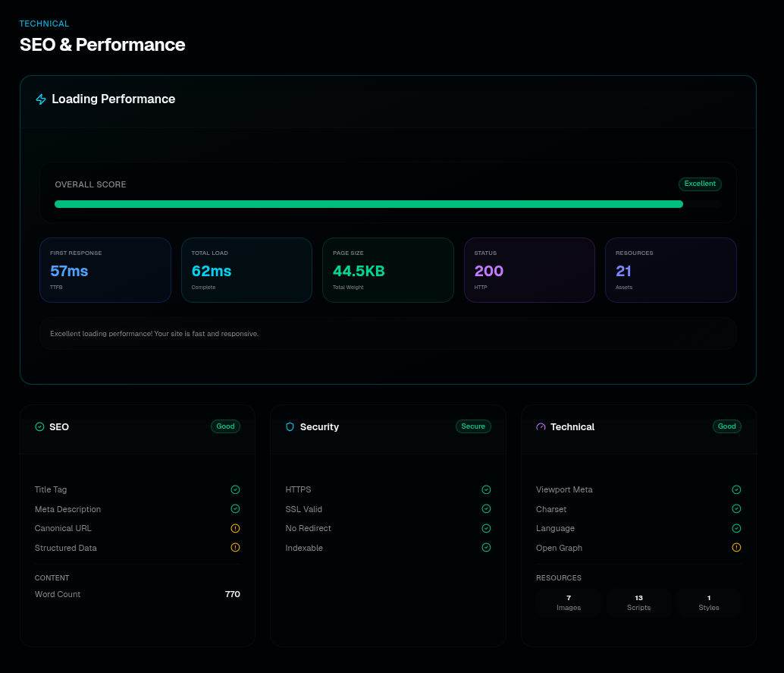Click the shield icon beside Security

[x=290, y=426]
